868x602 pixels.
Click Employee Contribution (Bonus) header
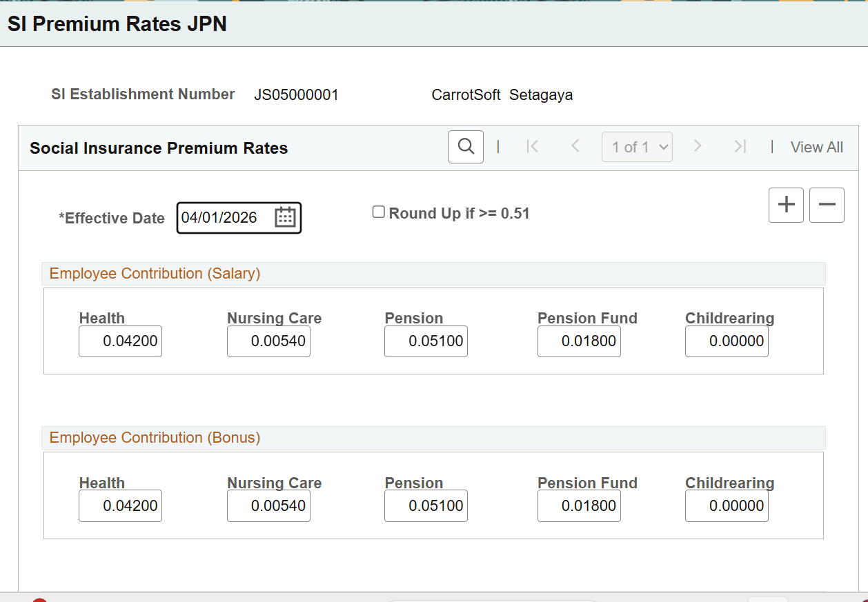click(155, 438)
